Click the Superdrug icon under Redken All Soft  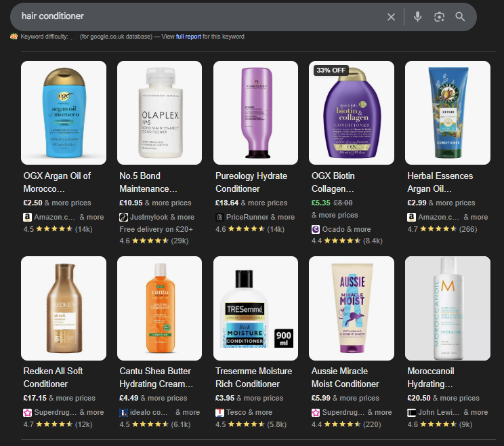[x=27, y=413]
